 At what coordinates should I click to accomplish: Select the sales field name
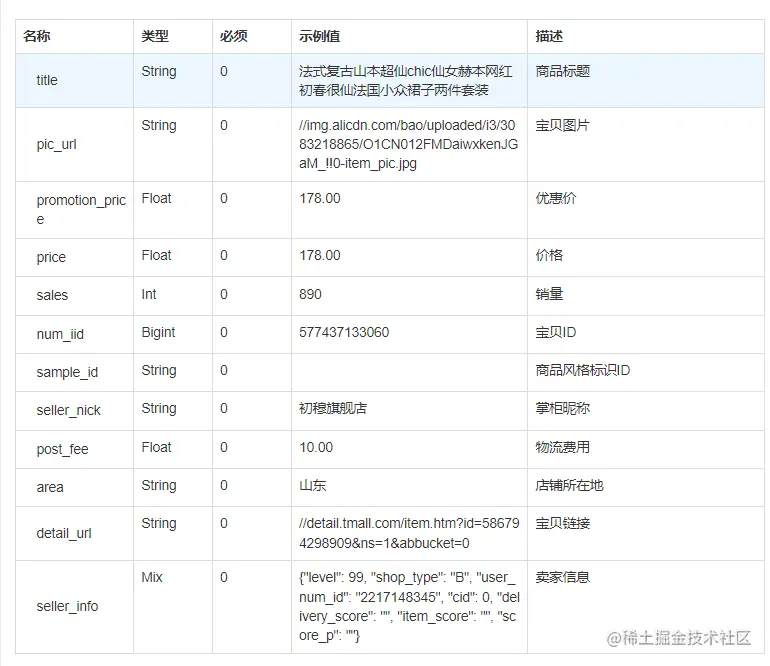point(52,295)
